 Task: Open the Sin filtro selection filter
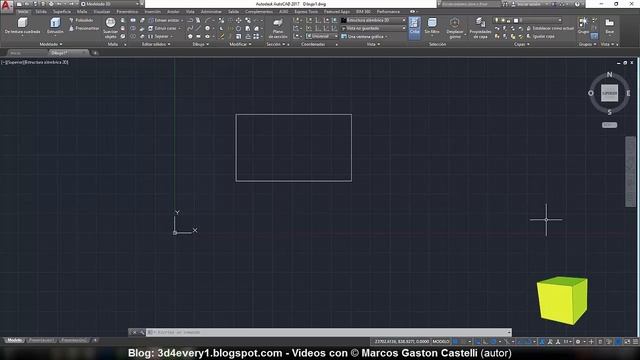click(432, 26)
